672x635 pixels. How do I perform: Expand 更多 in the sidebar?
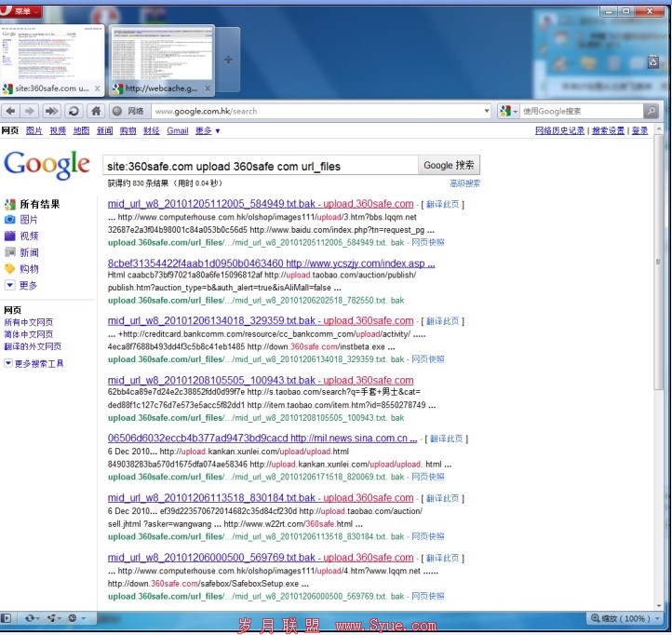pyautogui.click(x=21, y=285)
